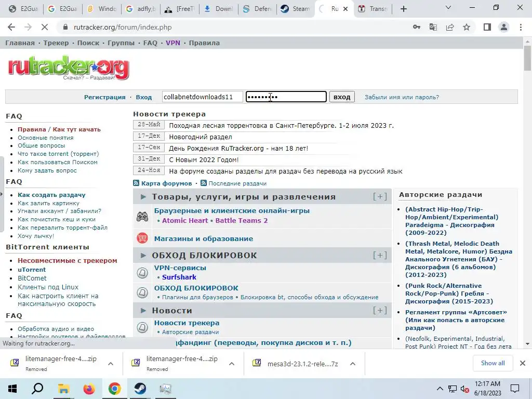Toggle the triangle by ОБХОД БЛОКИРОВОК heading
532x399 pixels.
(x=143, y=255)
